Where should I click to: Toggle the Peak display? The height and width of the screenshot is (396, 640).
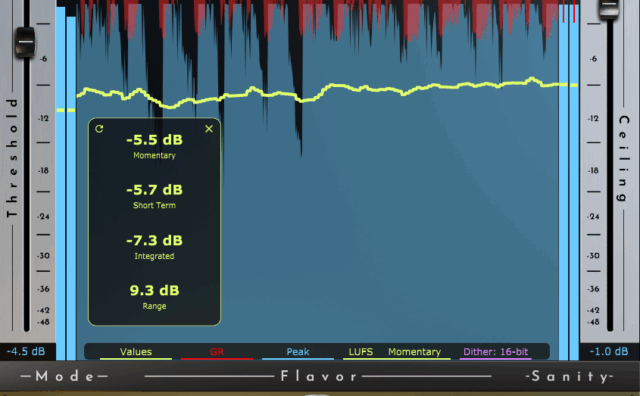(298, 352)
